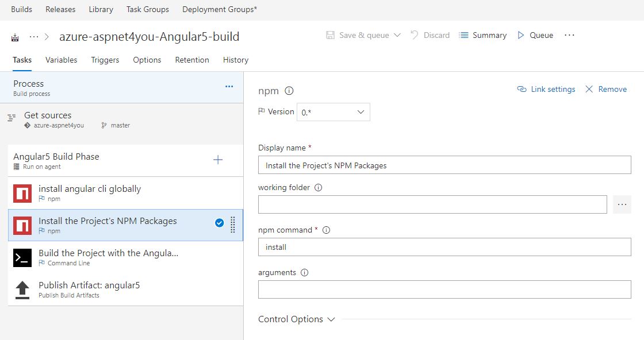The image size is (644, 340).
Task: Select the Process build process row
Action: tap(121, 88)
